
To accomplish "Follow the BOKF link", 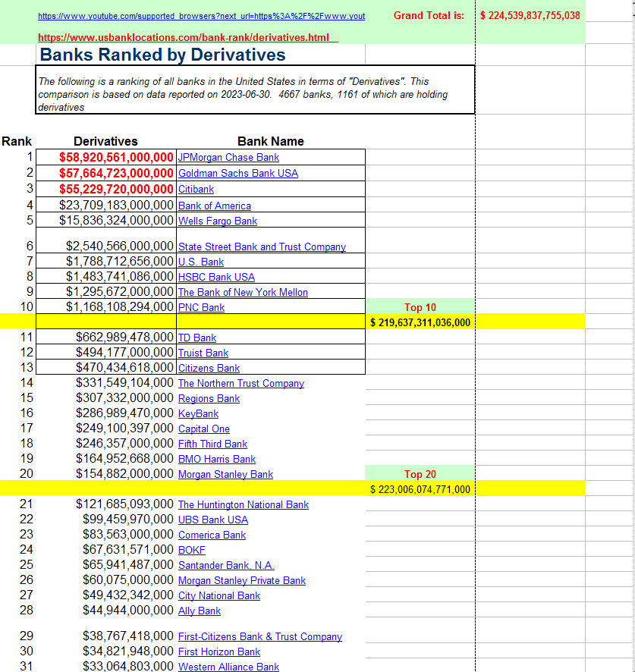I will click(192, 551).
